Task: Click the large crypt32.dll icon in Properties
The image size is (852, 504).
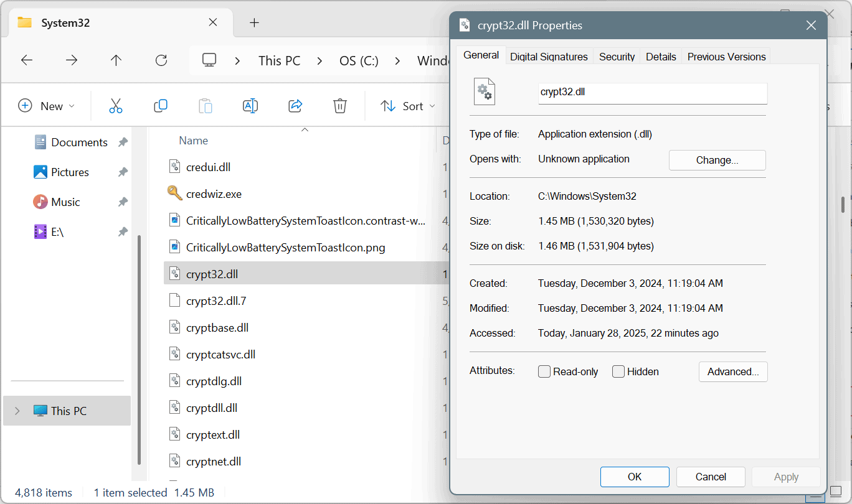Action: coord(485,91)
